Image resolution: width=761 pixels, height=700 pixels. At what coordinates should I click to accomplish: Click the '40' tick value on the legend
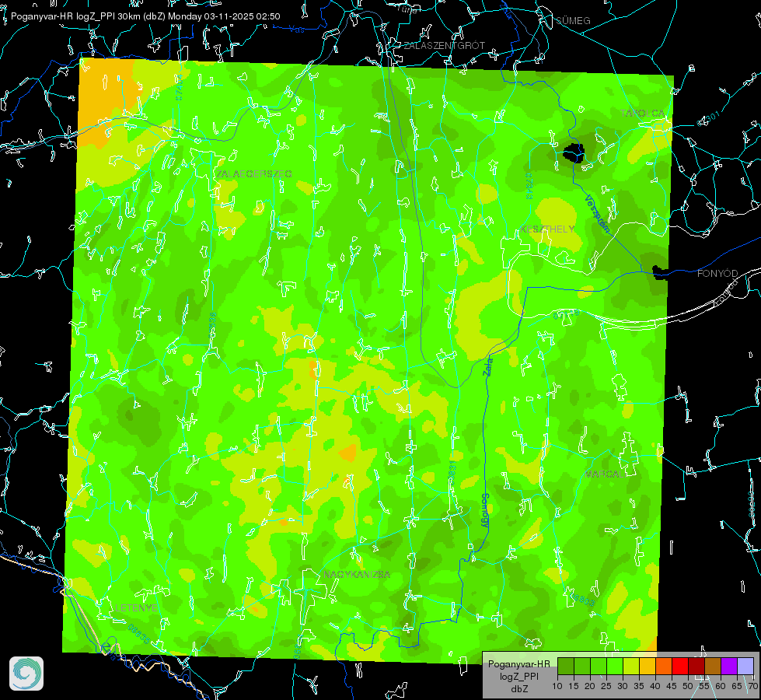click(655, 687)
